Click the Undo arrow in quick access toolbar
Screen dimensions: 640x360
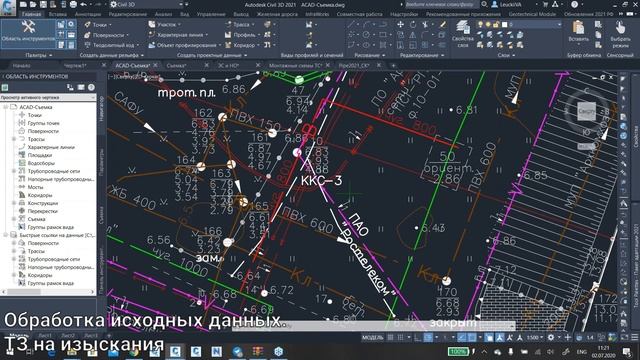point(84,4)
